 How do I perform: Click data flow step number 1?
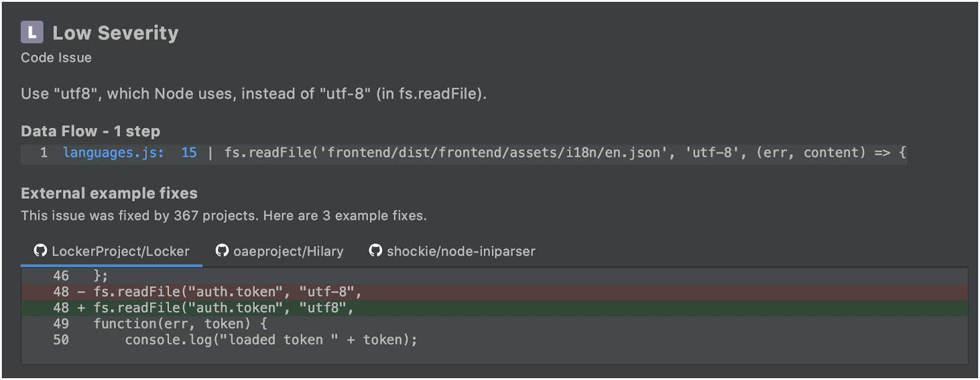(x=44, y=153)
